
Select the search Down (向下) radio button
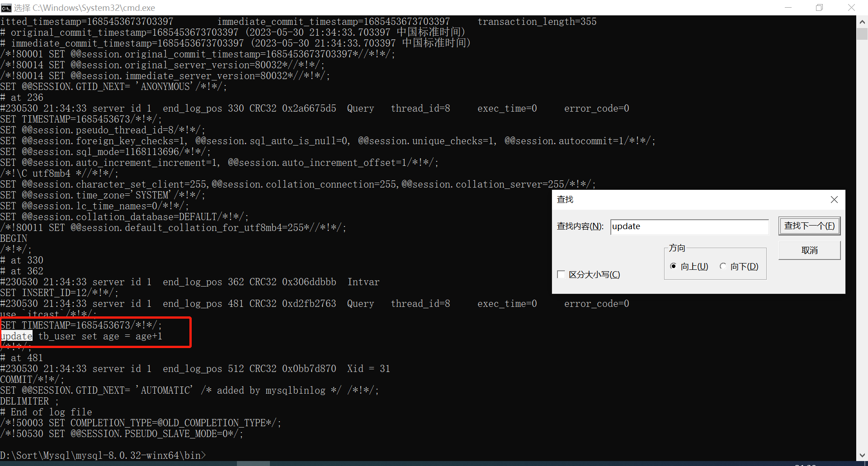(723, 266)
